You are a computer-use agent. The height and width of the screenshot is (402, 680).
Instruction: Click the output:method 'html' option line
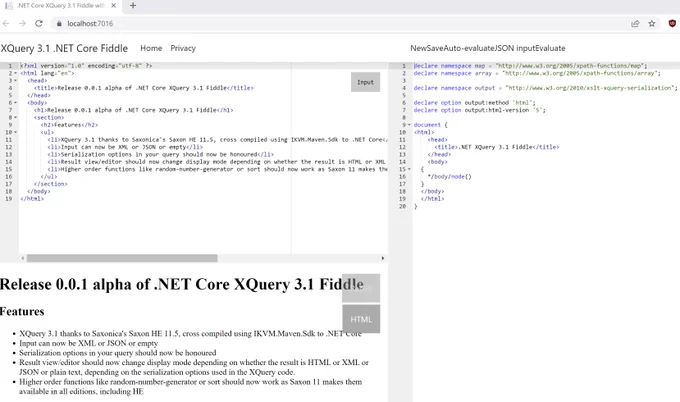(x=475, y=103)
